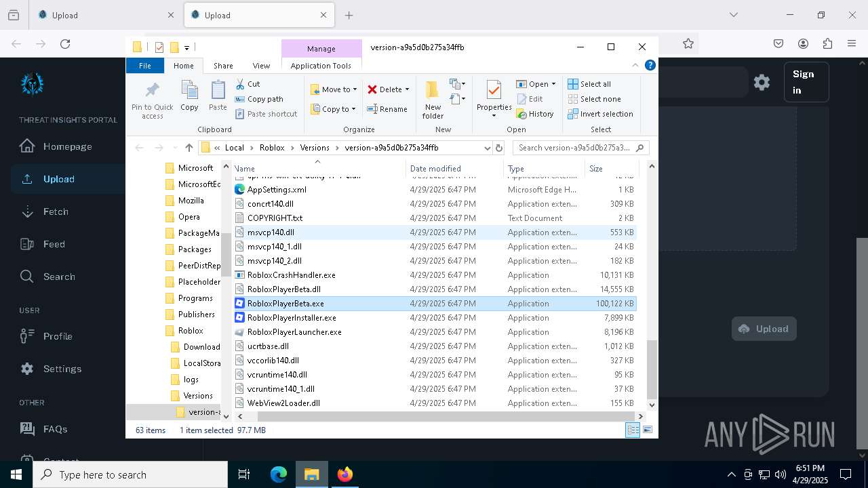Select logs folder in navigation tree

click(191, 380)
